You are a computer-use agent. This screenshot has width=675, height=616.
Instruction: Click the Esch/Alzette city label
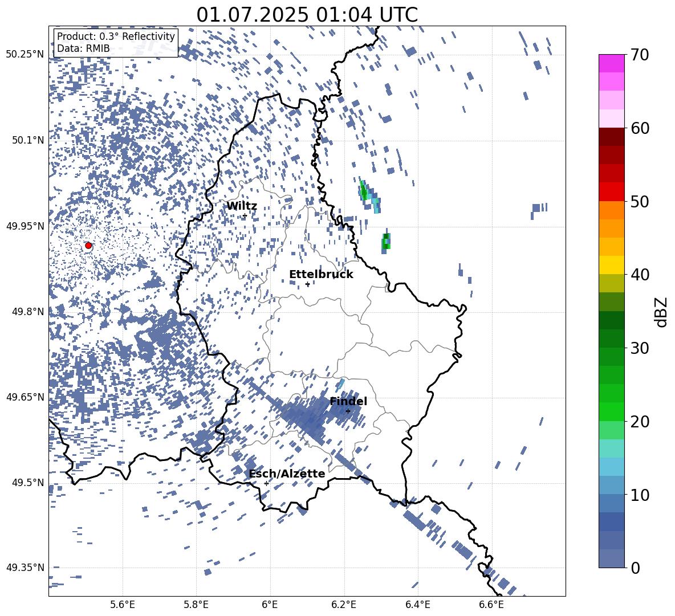tap(287, 474)
